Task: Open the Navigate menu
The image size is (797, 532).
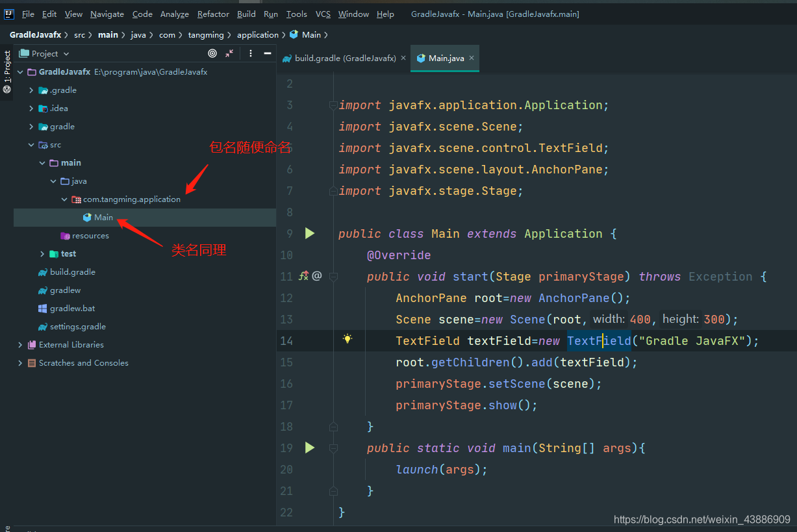Action: (x=107, y=14)
